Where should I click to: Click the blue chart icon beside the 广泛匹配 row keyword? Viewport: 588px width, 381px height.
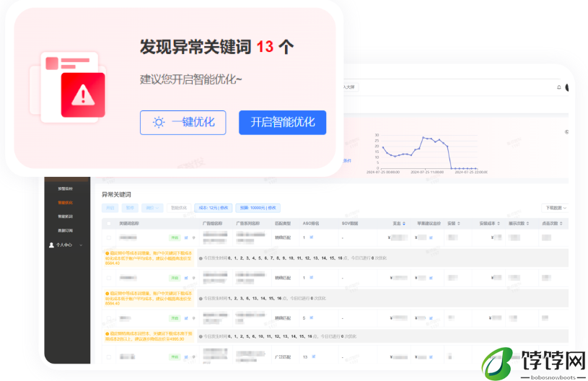(186, 357)
